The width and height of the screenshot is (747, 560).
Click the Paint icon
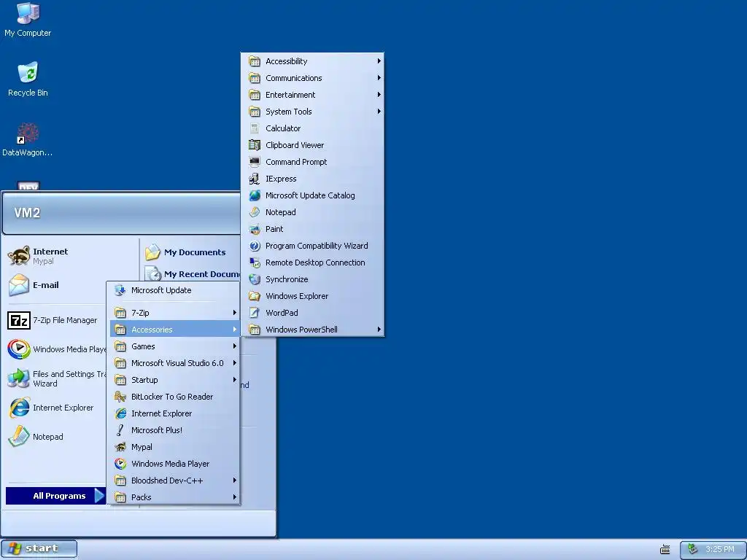[255, 229]
